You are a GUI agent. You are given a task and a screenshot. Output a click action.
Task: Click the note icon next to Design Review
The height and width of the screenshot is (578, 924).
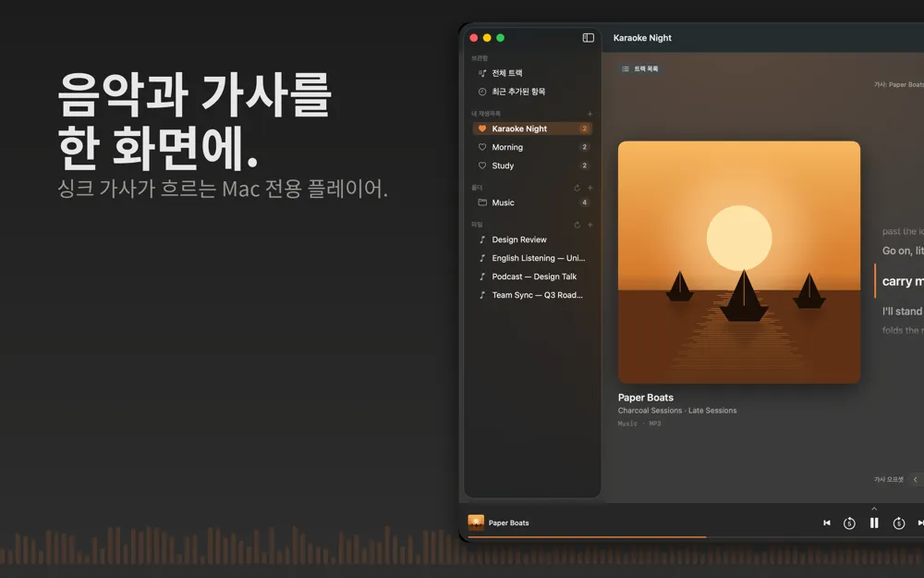pyautogui.click(x=482, y=240)
